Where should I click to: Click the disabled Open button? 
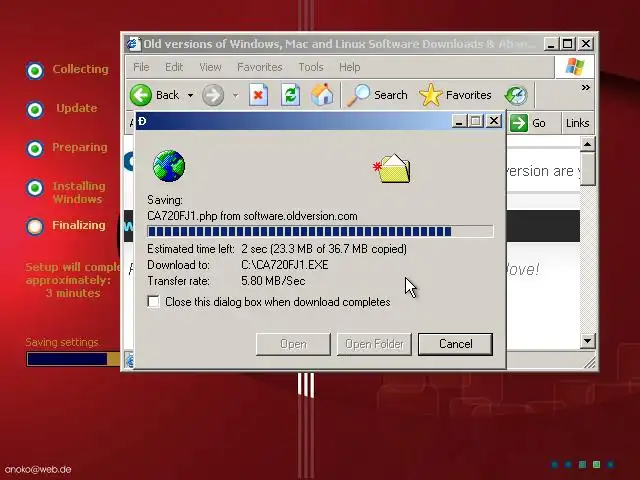[293, 344]
